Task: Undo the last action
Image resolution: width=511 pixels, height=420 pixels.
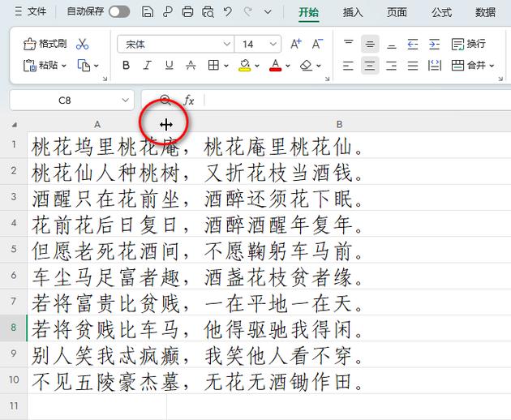Action: [227, 12]
